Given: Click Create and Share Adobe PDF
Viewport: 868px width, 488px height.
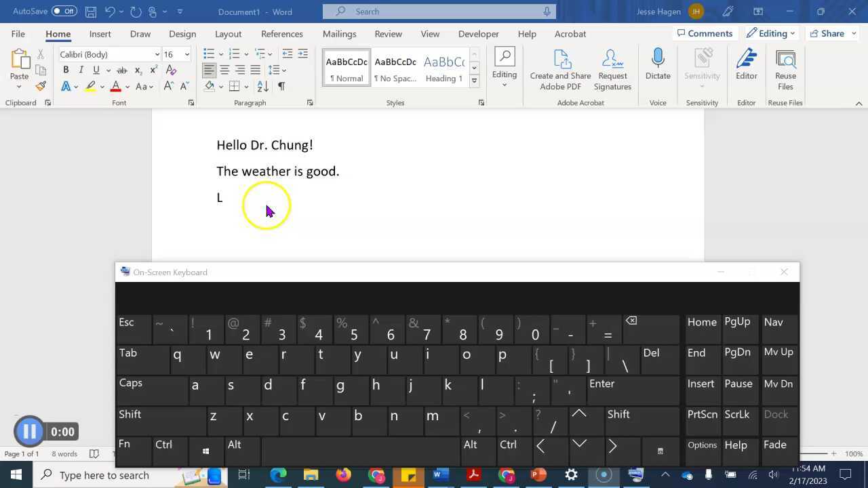Looking at the screenshot, I should (560, 68).
